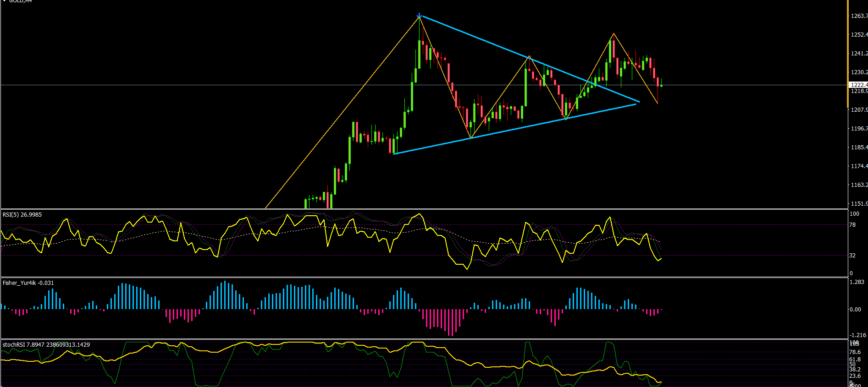The width and height of the screenshot is (868, 387).
Task: Click the stochRSI scale level 61.8
Action: (855, 360)
